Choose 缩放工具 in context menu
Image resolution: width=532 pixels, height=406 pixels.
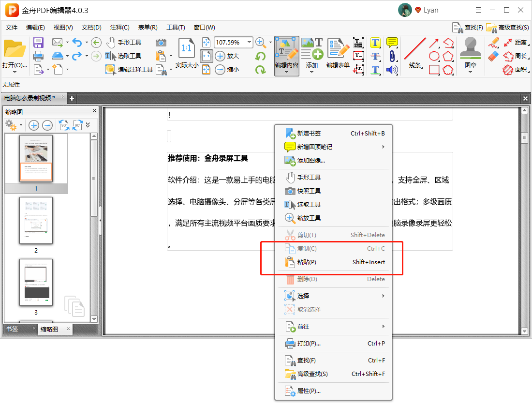point(335,218)
